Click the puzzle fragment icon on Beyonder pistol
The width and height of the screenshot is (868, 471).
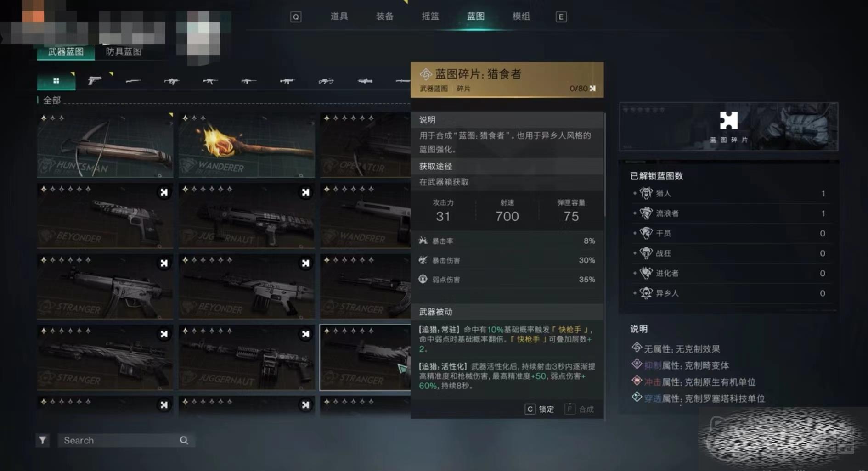[164, 192]
